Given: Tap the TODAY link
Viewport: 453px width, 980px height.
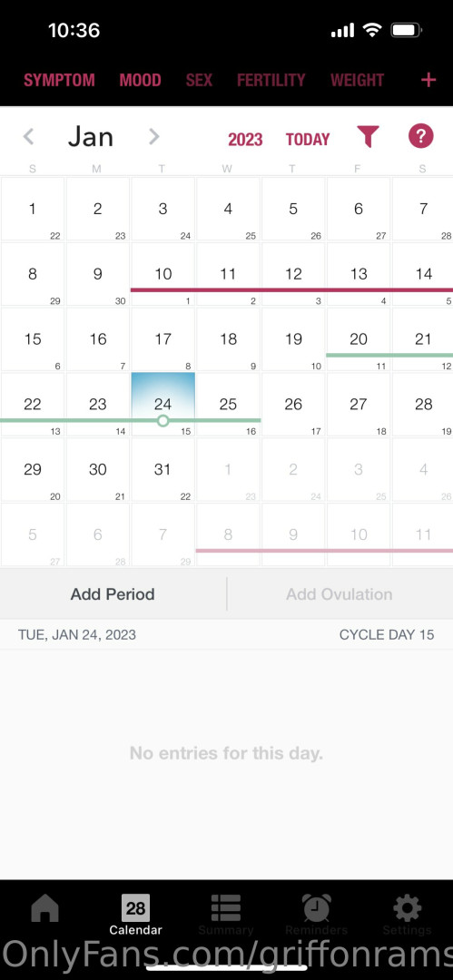Looking at the screenshot, I should (308, 140).
